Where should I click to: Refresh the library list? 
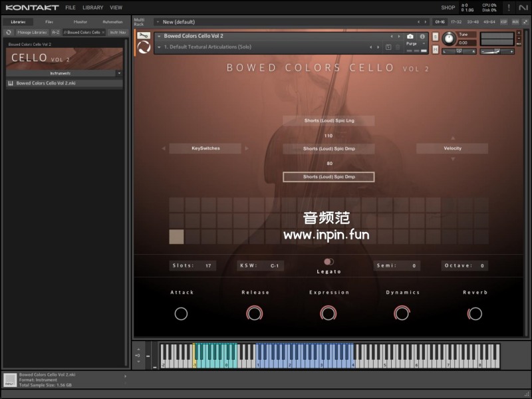(9, 32)
